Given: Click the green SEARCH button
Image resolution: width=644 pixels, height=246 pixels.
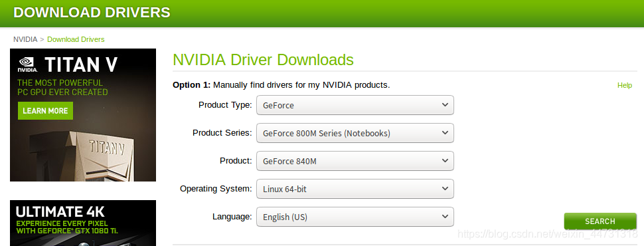Looking at the screenshot, I should pyautogui.click(x=600, y=221).
